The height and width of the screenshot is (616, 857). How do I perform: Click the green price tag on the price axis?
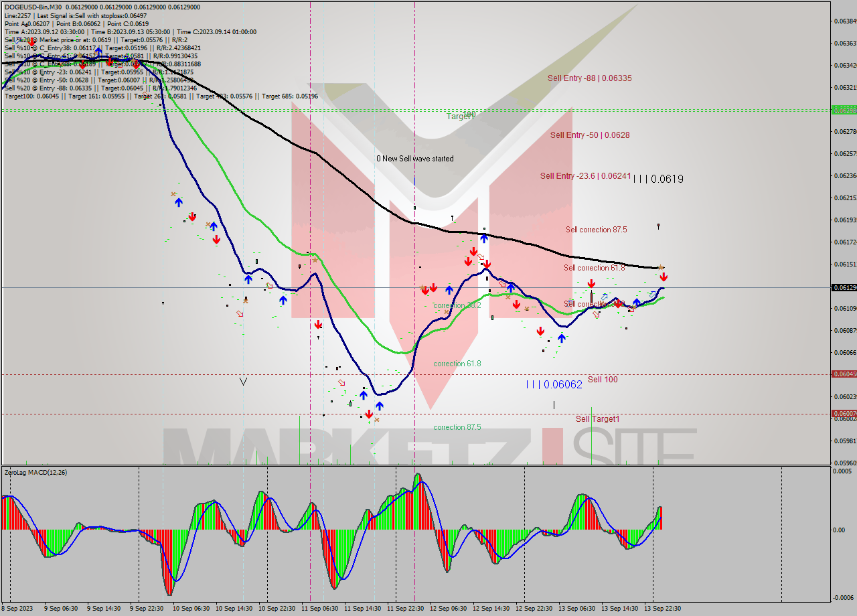[x=844, y=110]
